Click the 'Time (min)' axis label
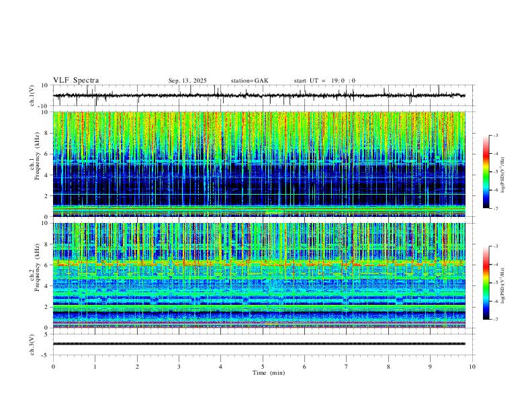This screenshot has width=532, height=411. click(269, 373)
